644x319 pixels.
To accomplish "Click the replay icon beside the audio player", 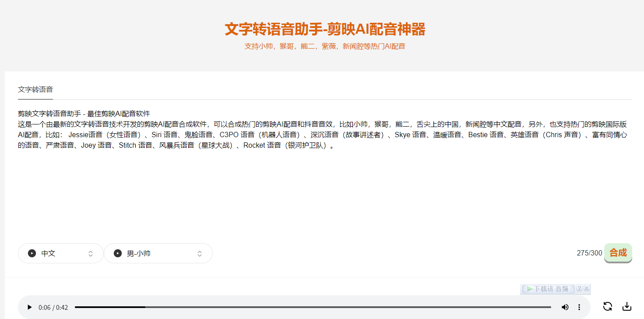I will click(x=607, y=307).
